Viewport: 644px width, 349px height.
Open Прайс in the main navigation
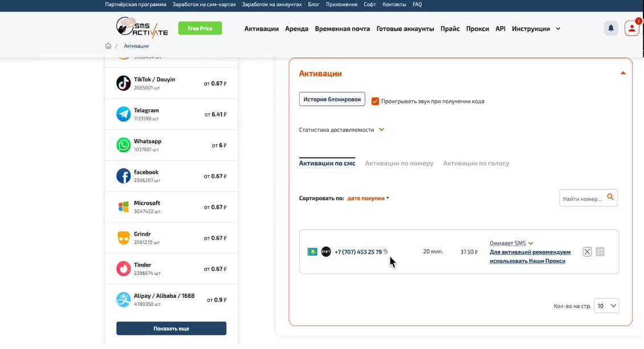(450, 29)
